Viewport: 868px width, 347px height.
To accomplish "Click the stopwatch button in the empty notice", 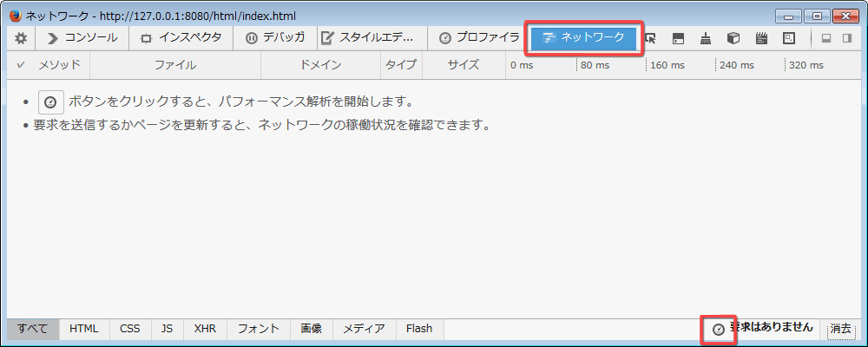I will [x=50, y=101].
